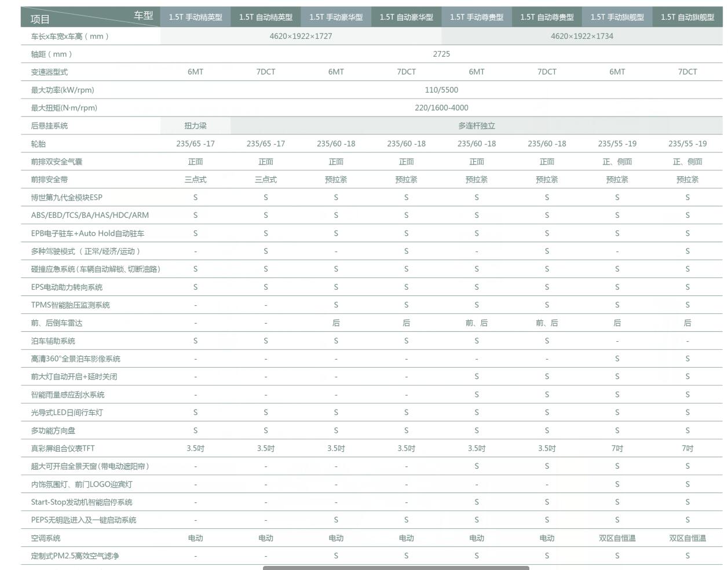Click the 真彩屏组合仪表TFT row label
The width and height of the screenshot is (728, 570).
[63, 448]
